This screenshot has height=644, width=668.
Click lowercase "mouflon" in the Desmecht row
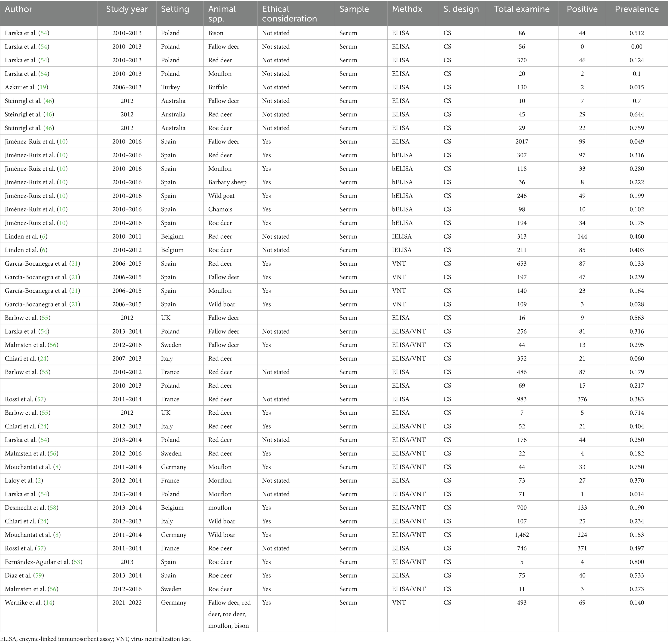[x=219, y=508]
